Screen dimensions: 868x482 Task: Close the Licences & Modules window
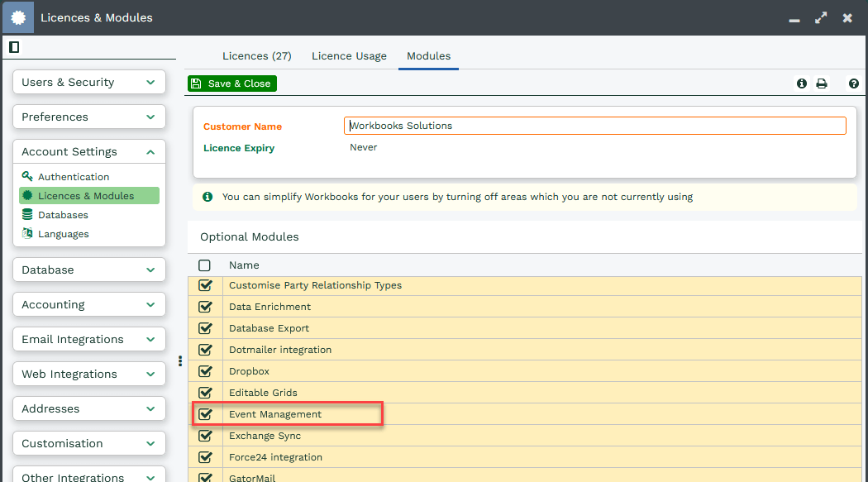coord(847,17)
